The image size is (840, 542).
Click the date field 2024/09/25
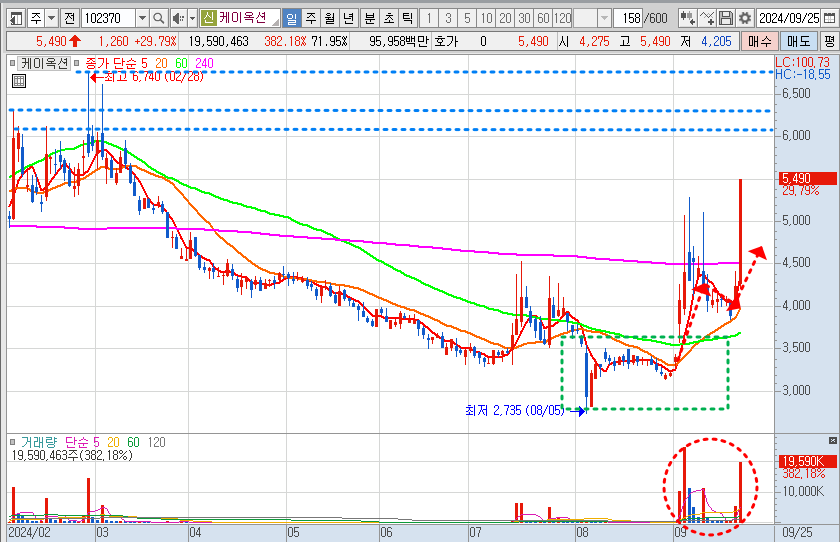click(x=789, y=19)
